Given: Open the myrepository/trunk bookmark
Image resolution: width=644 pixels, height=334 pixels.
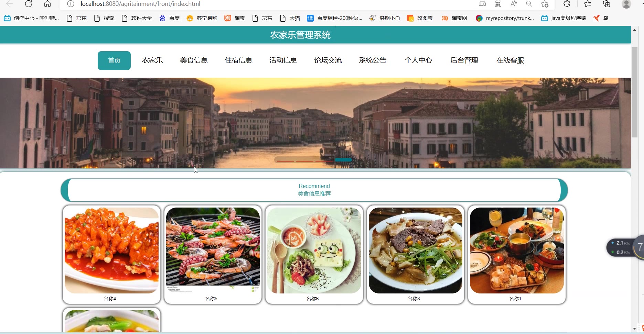Looking at the screenshot, I should (505, 18).
